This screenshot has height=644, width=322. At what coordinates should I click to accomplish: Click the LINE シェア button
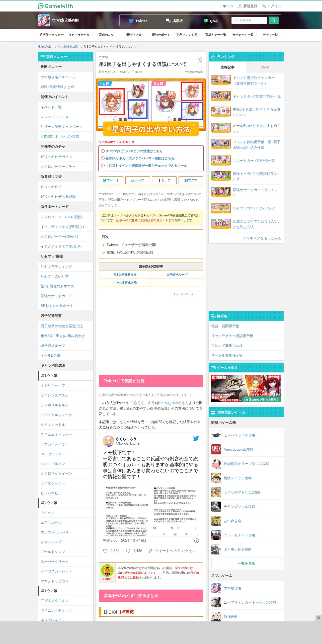coord(138,180)
